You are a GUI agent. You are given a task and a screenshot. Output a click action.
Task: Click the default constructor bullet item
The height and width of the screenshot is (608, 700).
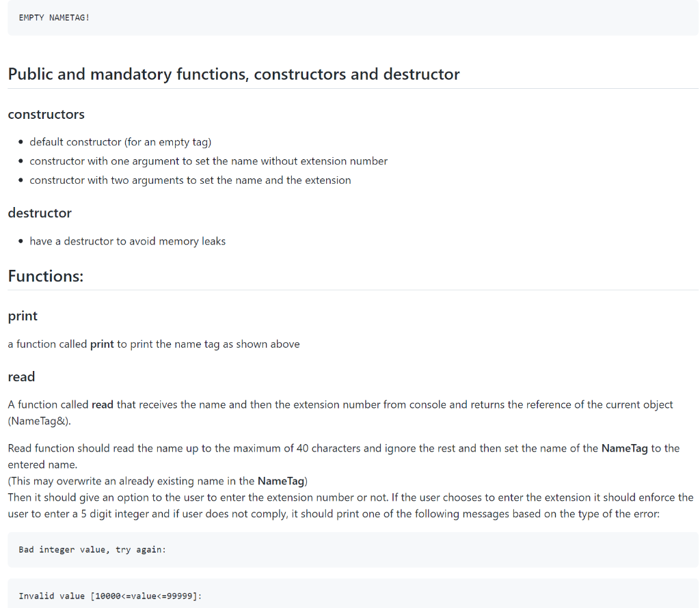coord(120,142)
